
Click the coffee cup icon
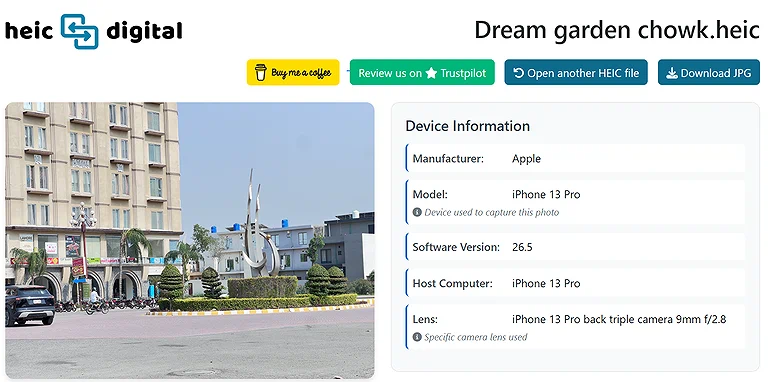[261, 72]
